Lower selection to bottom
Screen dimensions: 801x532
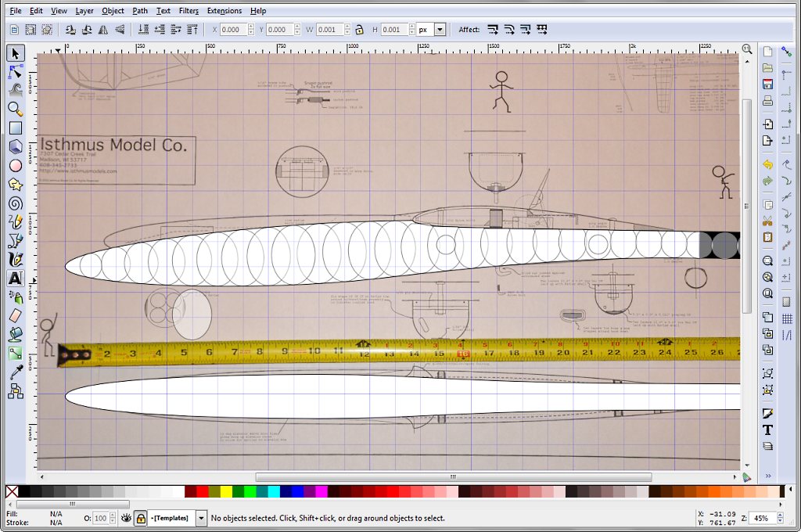coord(144,30)
